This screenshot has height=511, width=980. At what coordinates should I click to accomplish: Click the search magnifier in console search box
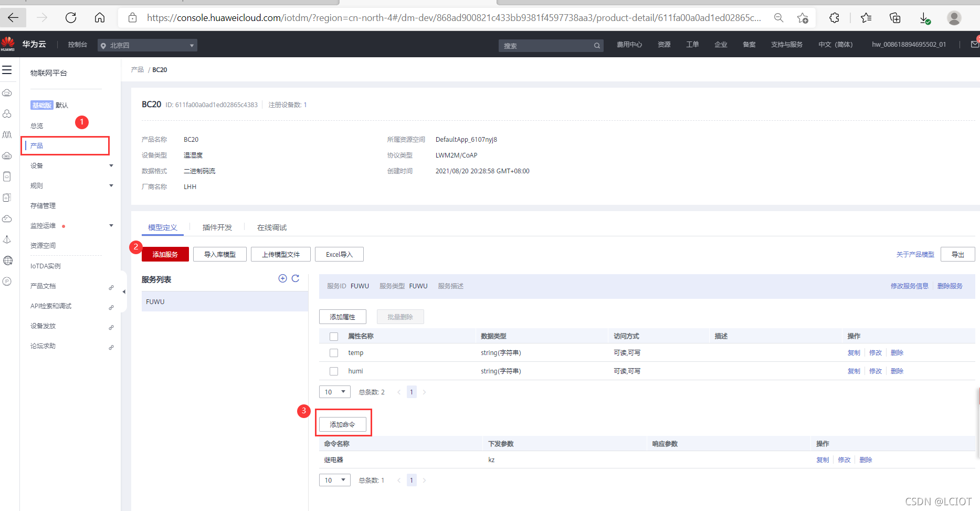point(597,46)
